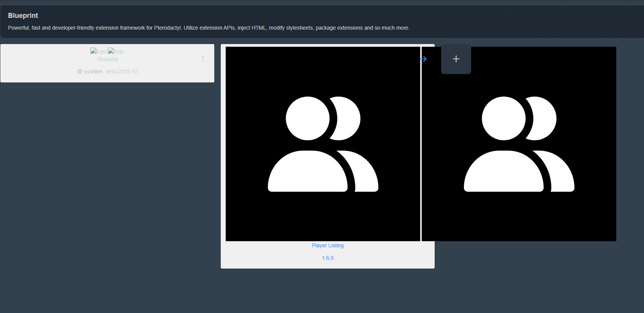Viewport: 644px width, 313px height.
Task: Open the Player Listing extension link
Action: pos(328,245)
